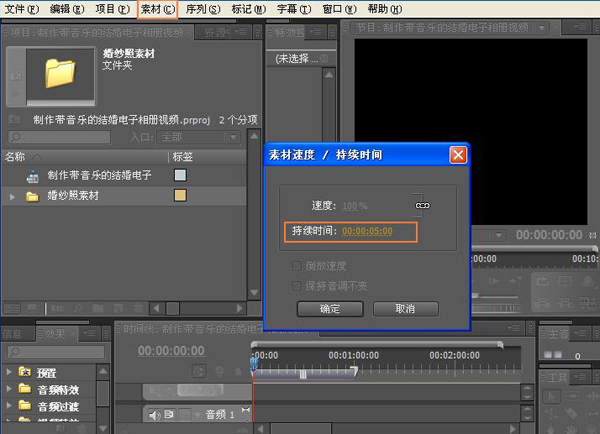The image size is (600, 434).
Task: Click the delete trash icon in project panel
Action: (x=138, y=308)
